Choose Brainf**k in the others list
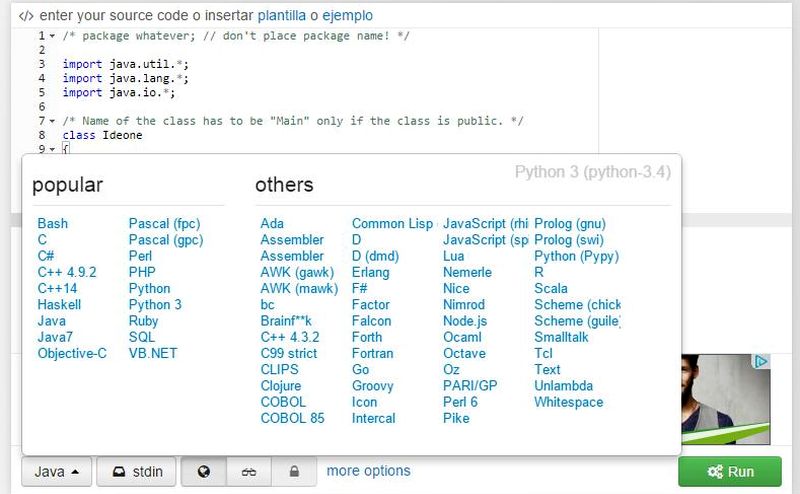Image resolution: width=800 pixels, height=494 pixels. click(x=286, y=321)
